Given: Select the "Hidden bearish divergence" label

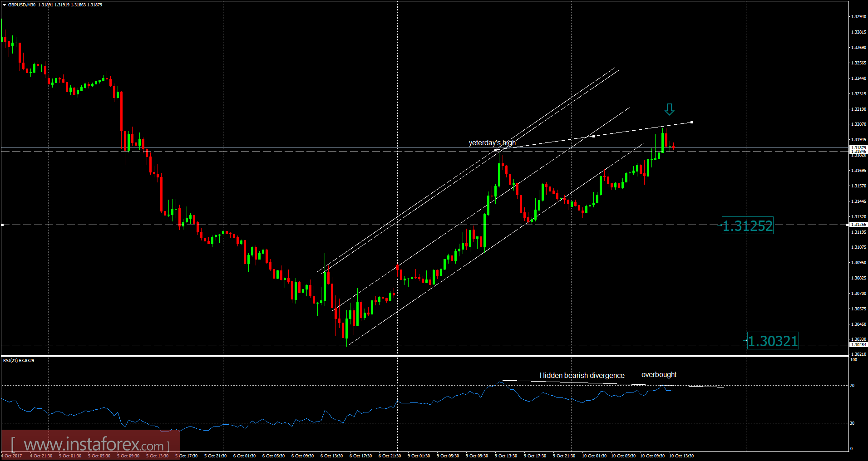Looking at the screenshot, I should click(x=582, y=376).
